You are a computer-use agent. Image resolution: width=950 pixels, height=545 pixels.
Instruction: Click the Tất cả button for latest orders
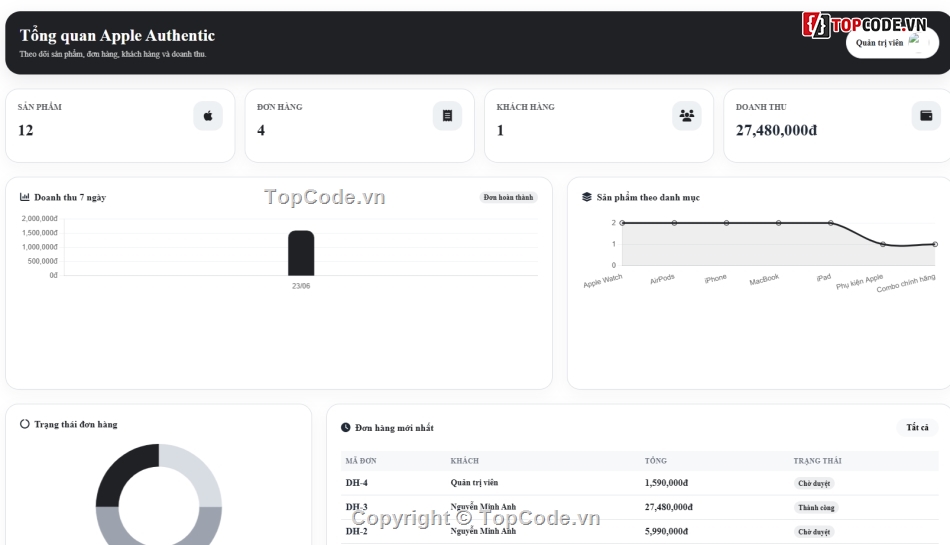(917, 428)
